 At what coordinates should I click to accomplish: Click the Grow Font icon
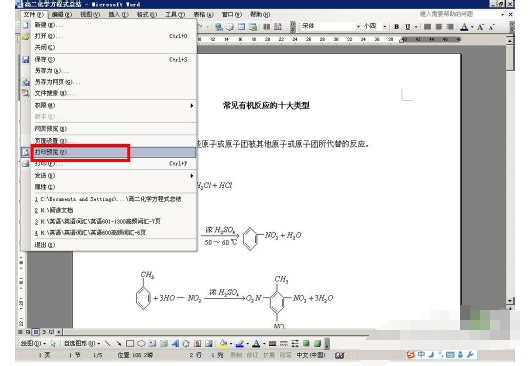click(480, 27)
